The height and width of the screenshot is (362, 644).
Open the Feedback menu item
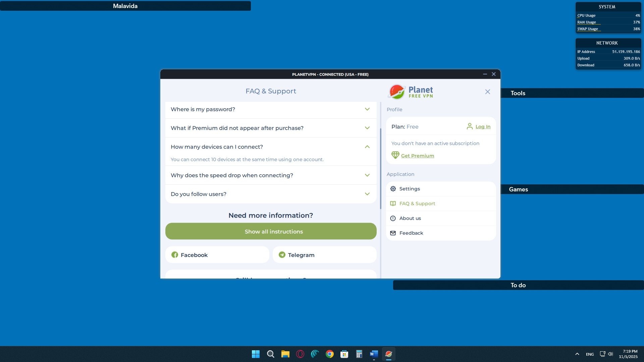[411, 233]
